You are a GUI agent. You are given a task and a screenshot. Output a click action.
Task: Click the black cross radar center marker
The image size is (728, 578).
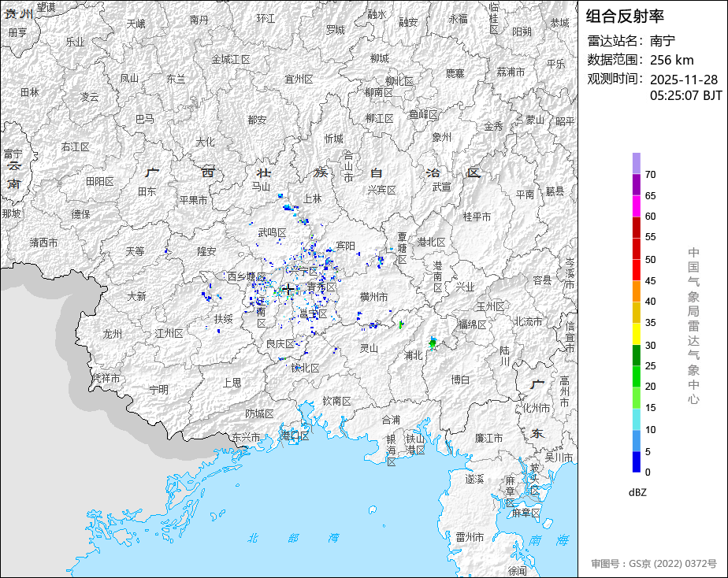[x=288, y=290]
